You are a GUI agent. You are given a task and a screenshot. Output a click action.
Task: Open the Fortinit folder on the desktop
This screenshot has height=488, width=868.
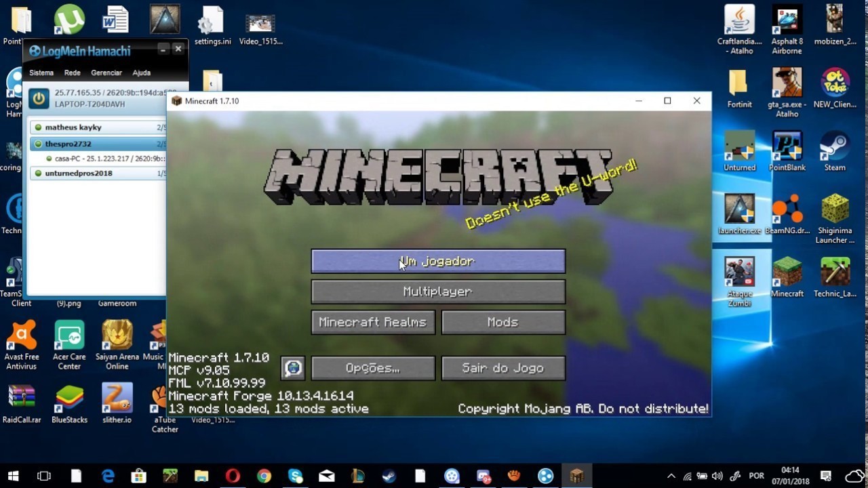[739, 88]
